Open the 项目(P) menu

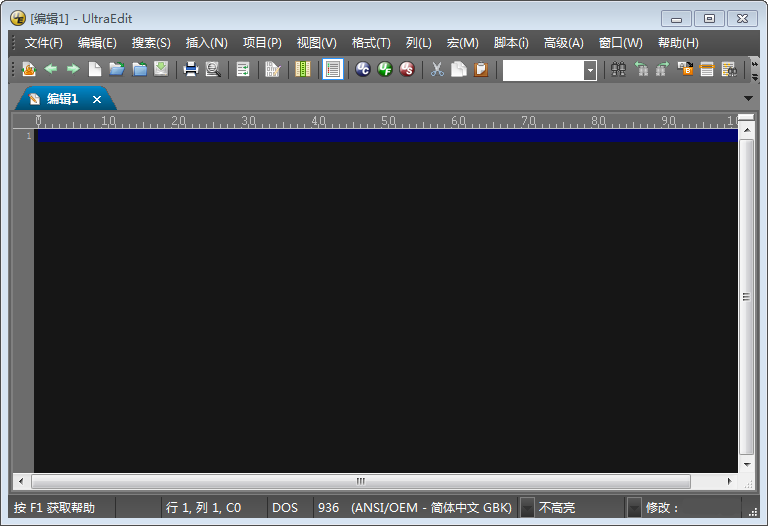(262, 43)
